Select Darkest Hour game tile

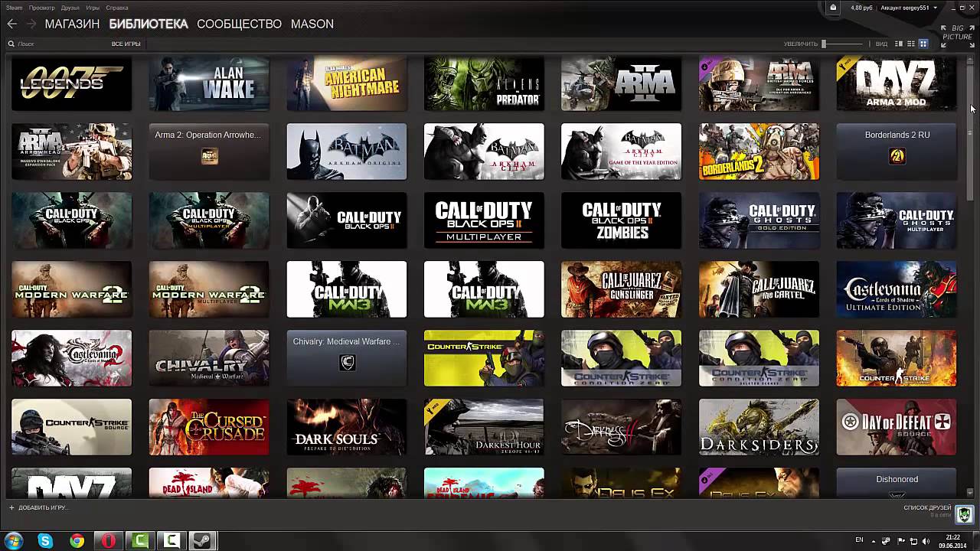point(484,427)
